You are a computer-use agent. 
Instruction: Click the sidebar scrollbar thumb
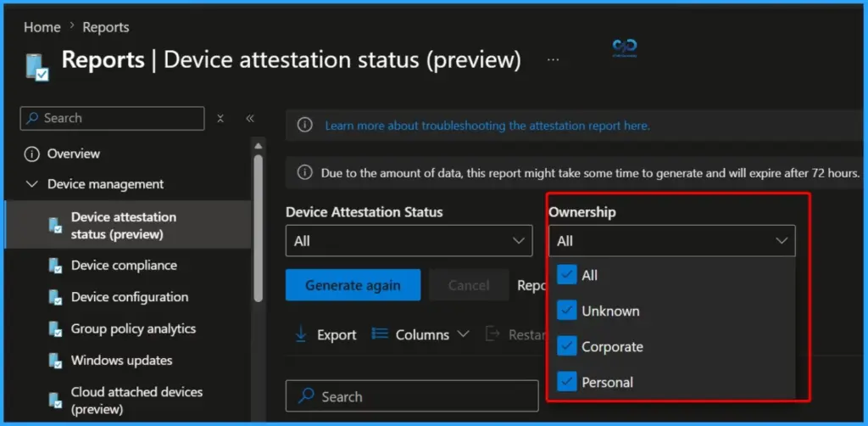(x=258, y=227)
